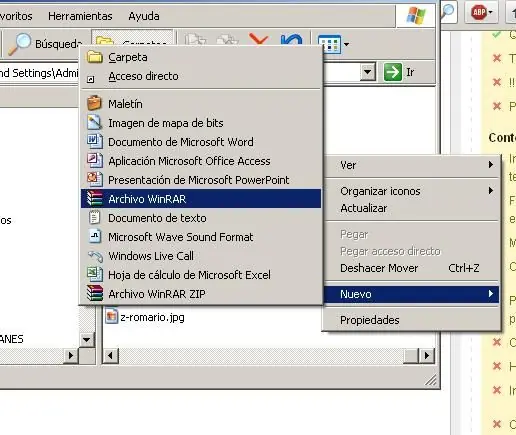Screen dimensions: 516x435
Task: Select Microsoft Wave Sound Format
Action: click(x=201, y=237)
